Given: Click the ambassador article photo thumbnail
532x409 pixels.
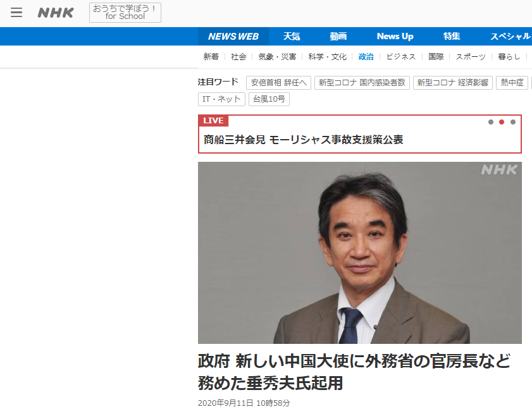Looking at the screenshot, I should 359,253.
